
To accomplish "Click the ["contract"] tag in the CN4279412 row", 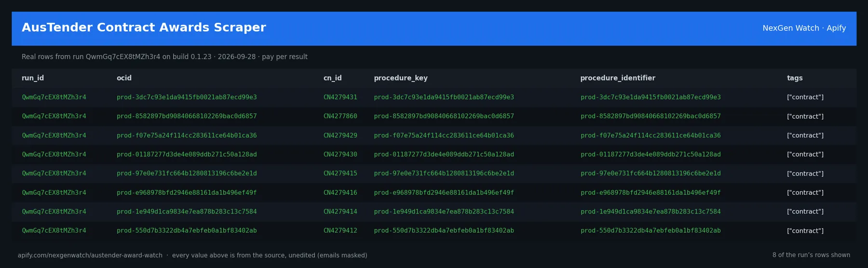I will (x=805, y=231).
